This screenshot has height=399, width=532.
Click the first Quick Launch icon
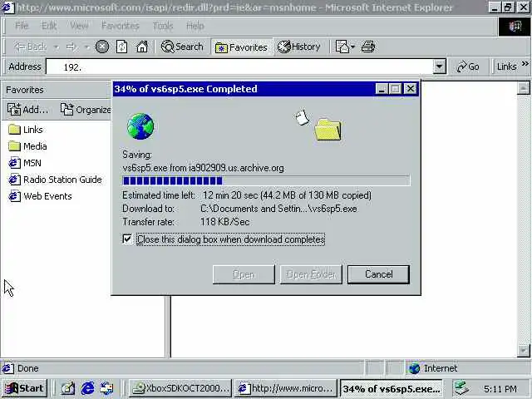click(68, 388)
